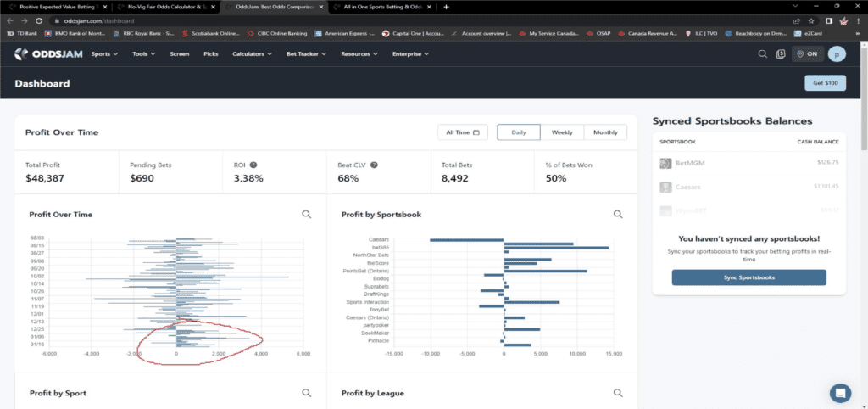Bookmark this page with the star

[811, 20]
